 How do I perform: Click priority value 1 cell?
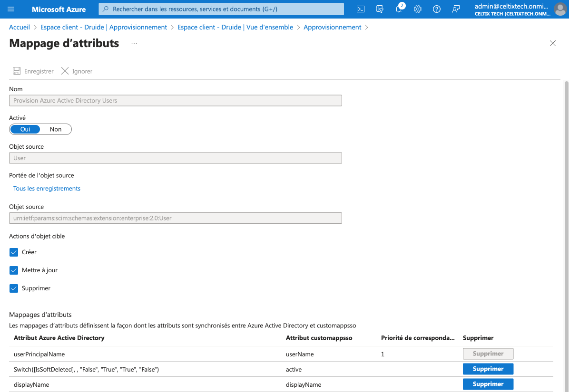(383, 354)
